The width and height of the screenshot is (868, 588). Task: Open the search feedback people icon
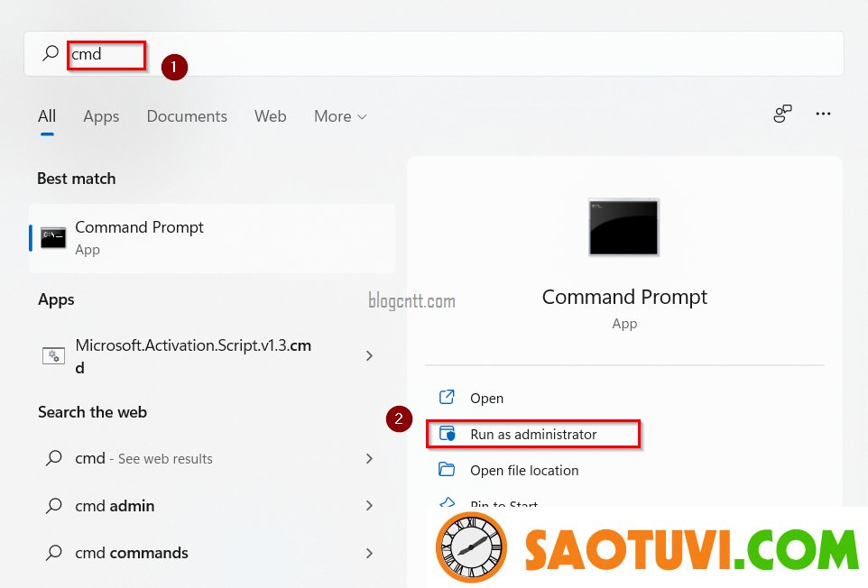782,114
